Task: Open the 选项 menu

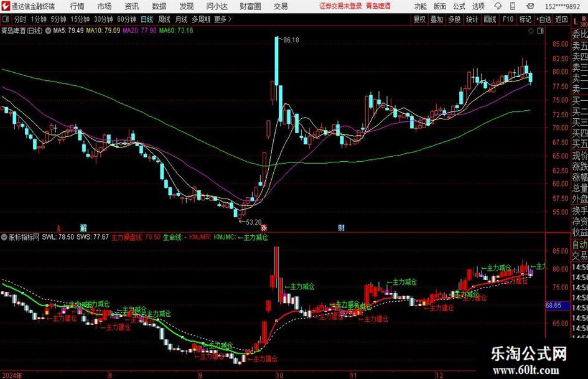Action: click(478, 6)
